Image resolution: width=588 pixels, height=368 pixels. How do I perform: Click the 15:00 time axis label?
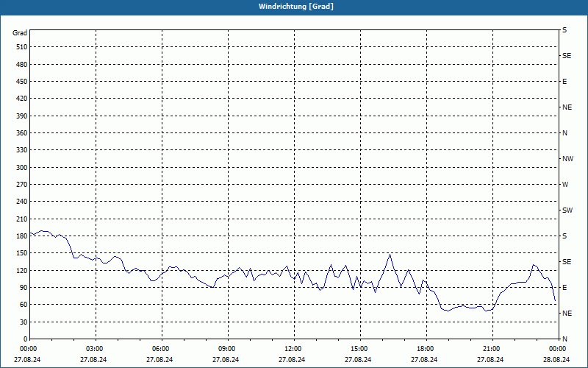tap(359, 349)
